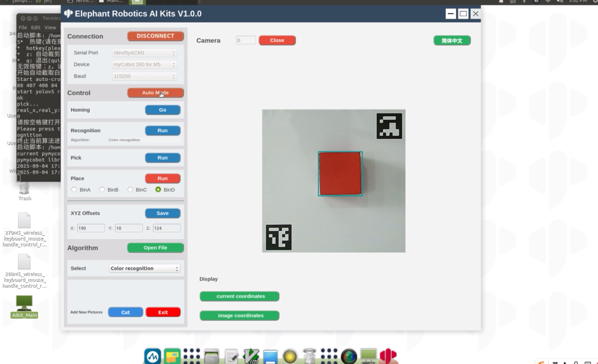The image size is (598, 364).
Task: Click the detected red cube in camera view
Action: (340, 173)
